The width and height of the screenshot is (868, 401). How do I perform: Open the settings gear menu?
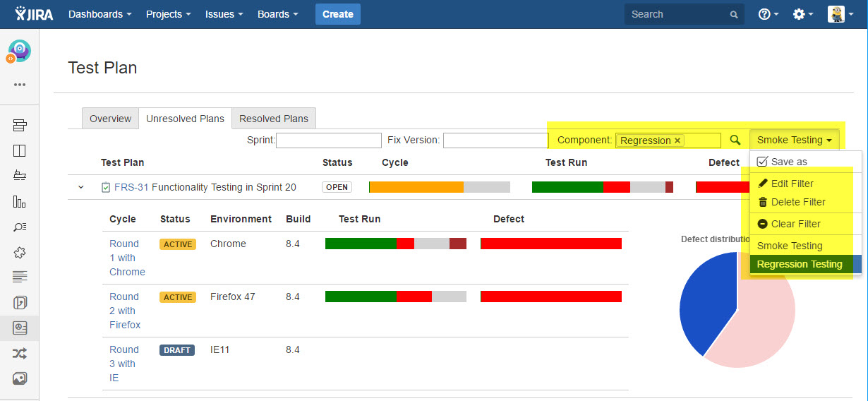tap(803, 14)
